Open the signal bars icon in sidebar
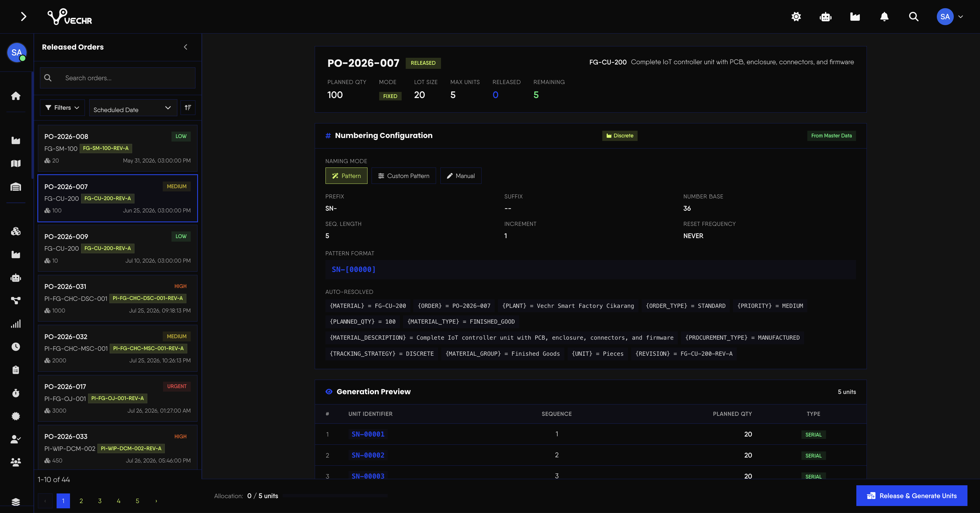Screen dimensions: 980x513 tap(15, 324)
